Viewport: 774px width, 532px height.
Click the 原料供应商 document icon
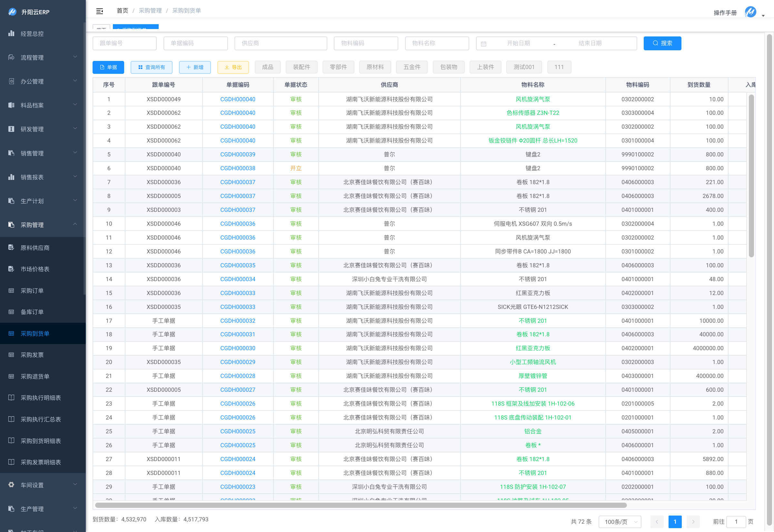pos(11,248)
